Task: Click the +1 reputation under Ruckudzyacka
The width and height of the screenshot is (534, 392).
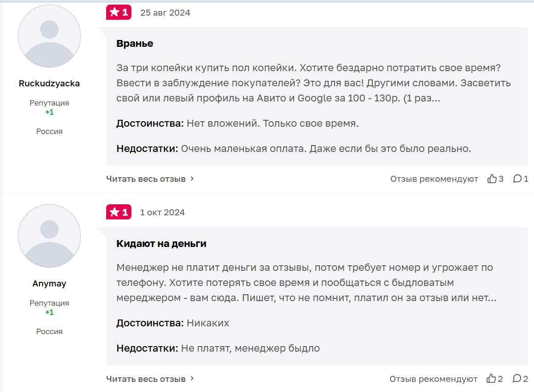Action: 49,112
